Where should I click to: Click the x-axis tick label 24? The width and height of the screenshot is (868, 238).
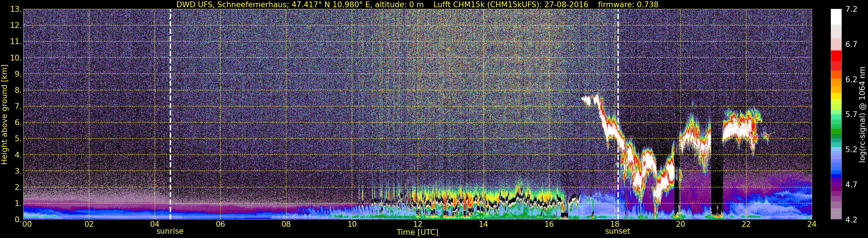pyautogui.click(x=812, y=224)
